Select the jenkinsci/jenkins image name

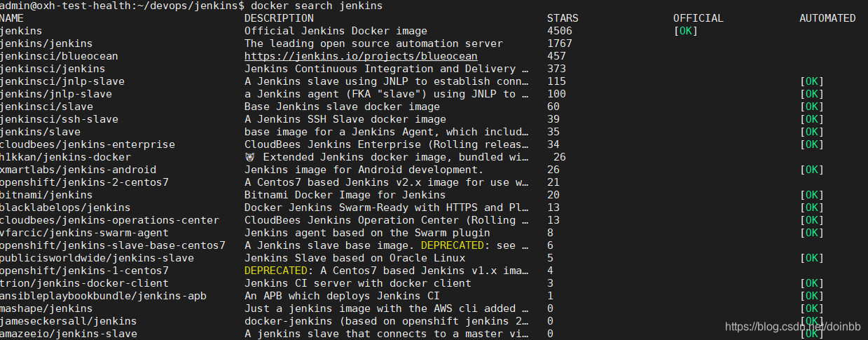tap(53, 69)
